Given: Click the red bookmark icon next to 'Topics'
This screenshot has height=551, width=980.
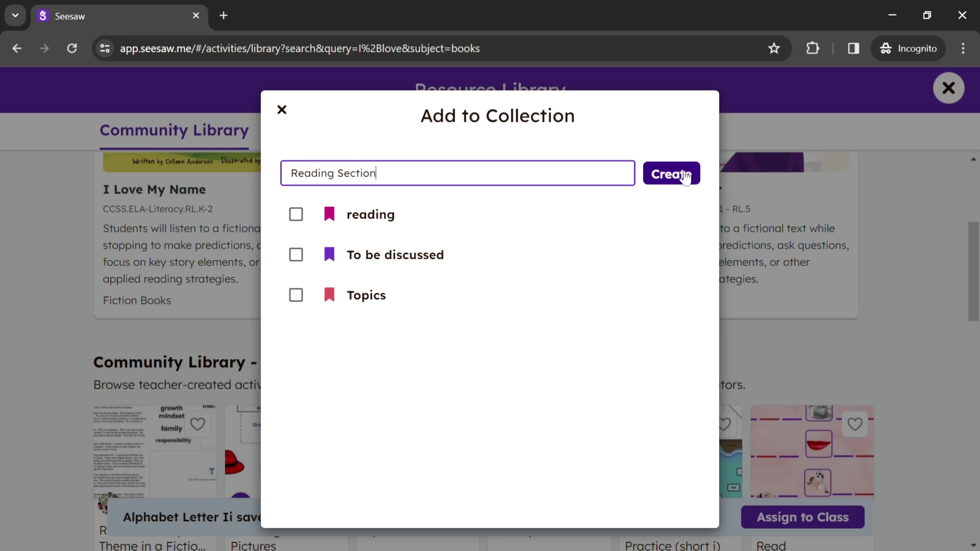Looking at the screenshot, I should click(330, 295).
